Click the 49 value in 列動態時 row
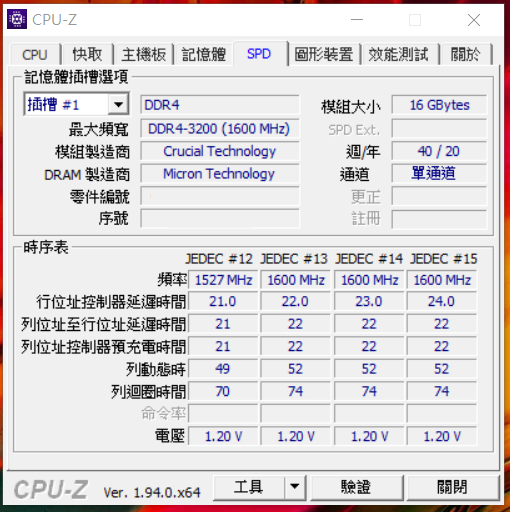Screen dimensions: 521x512 pyautogui.click(x=223, y=369)
